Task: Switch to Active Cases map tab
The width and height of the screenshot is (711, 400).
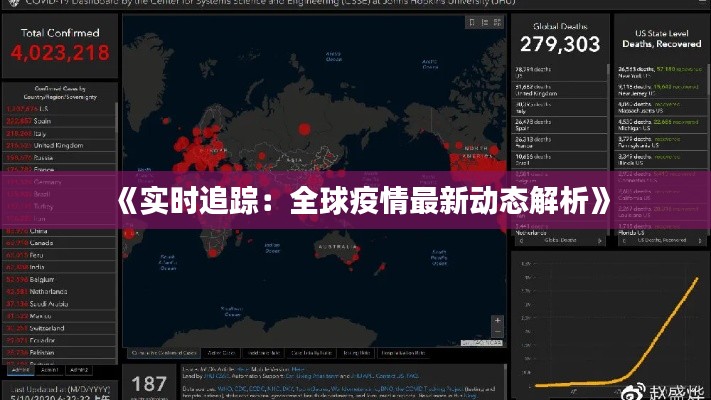Action: point(221,353)
